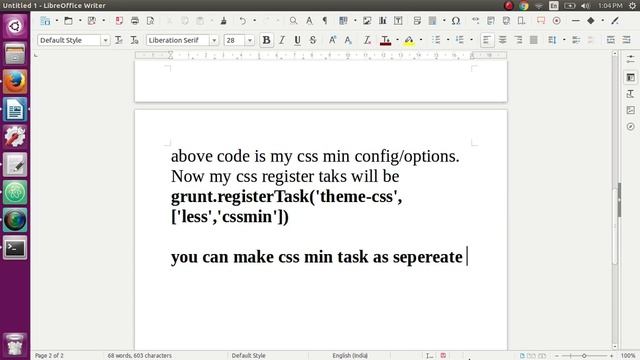This screenshot has height=360, width=640.
Task: Click the New Style icon
Action: pyautogui.click(x=134, y=40)
